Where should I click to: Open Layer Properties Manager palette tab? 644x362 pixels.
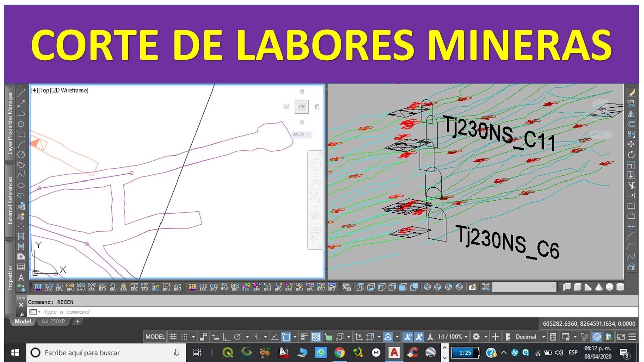(x=10, y=123)
